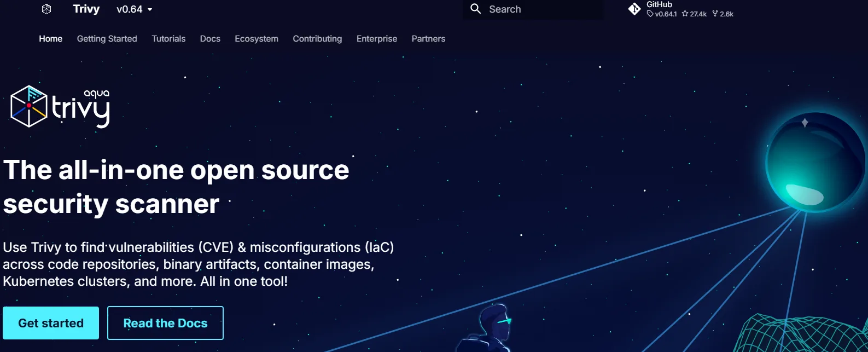This screenshot has height=352, width=868.
Task: Open the v0.64 version selector dropdown
Action: 135,9
